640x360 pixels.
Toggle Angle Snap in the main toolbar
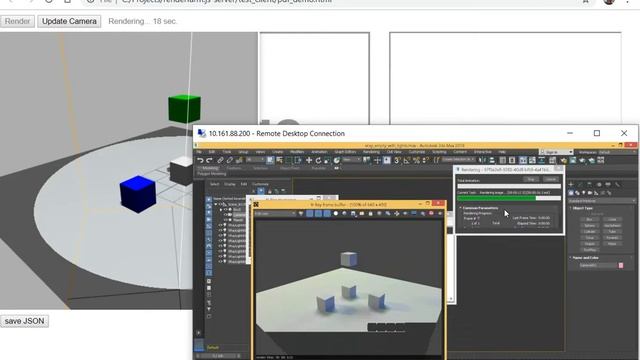[406, 160]
